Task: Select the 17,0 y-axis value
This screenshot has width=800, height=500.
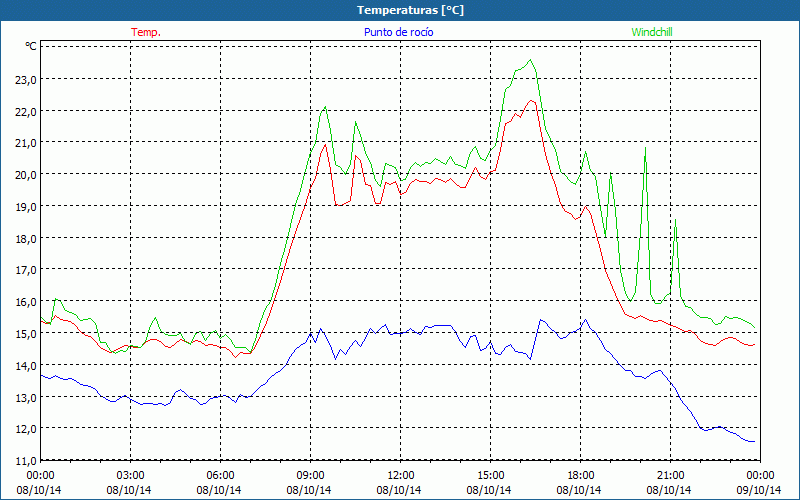Action: tap(26, 270)
